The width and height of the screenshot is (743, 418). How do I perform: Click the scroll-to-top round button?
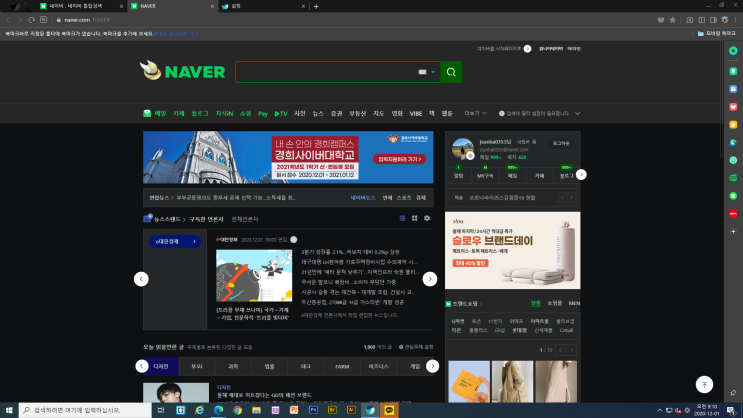click(704, 384)
